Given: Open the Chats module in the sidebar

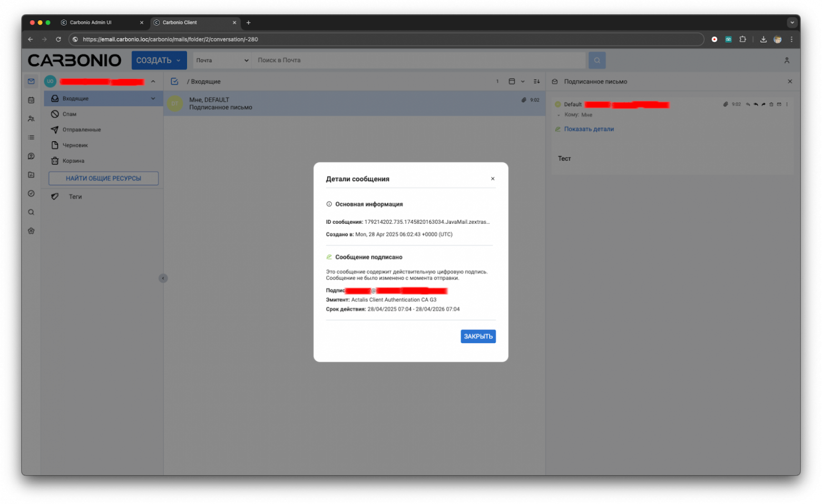Looking at the screenshot, I should pyautogui.click(x=31, y=156).
